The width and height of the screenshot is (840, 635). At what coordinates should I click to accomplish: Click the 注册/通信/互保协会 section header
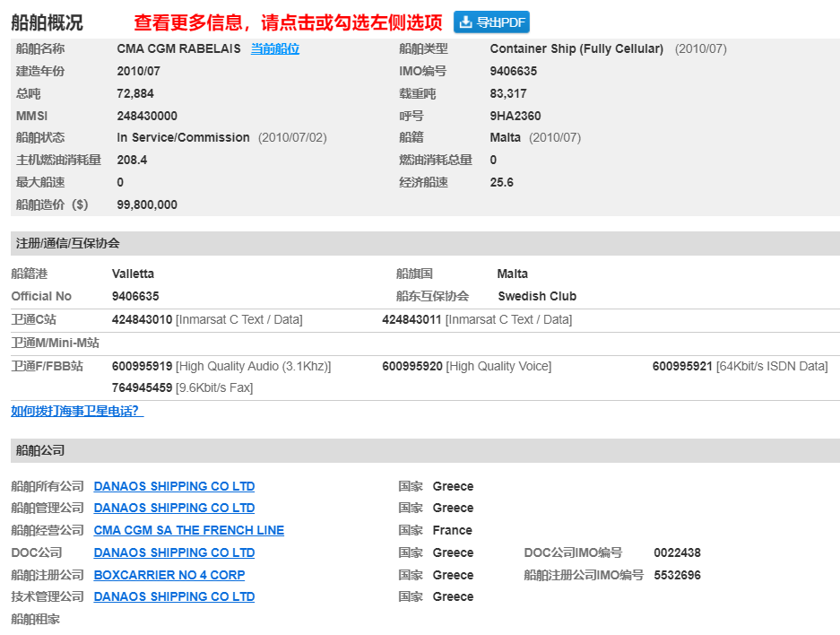point(425,243)
